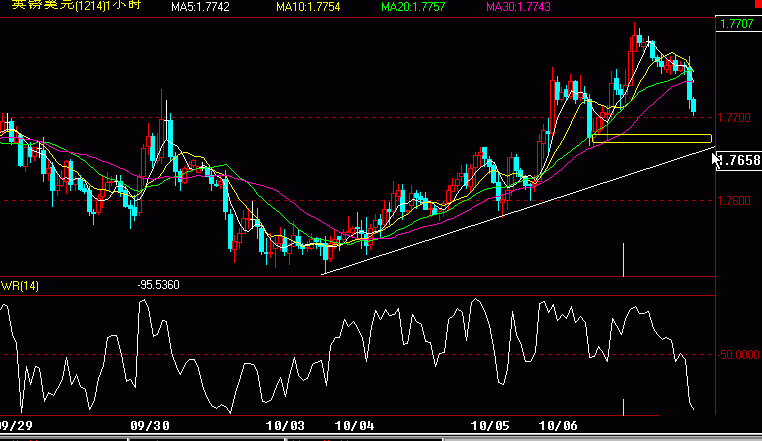Click the 09/30 date label
762x441 pixels.
[150, 426]
